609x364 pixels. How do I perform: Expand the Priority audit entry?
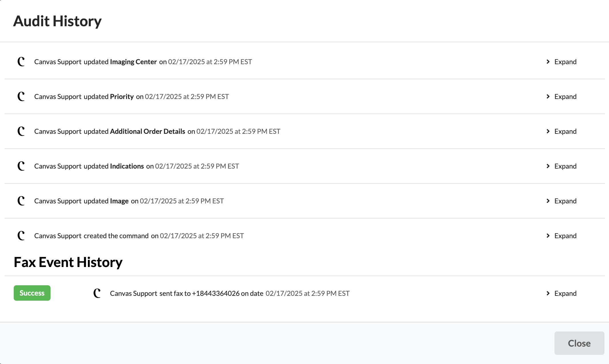(561, 96)
